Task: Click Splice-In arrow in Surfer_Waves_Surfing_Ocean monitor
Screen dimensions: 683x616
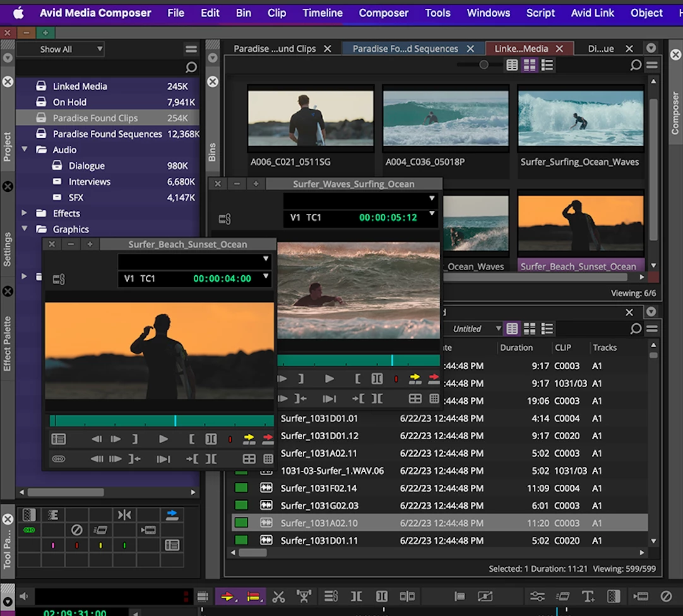Action: pyautogui.click(x=415, y=379)
